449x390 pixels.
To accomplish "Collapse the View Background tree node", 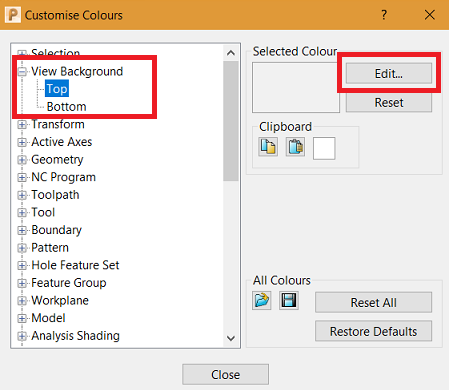I will click(x=22, y=72).
